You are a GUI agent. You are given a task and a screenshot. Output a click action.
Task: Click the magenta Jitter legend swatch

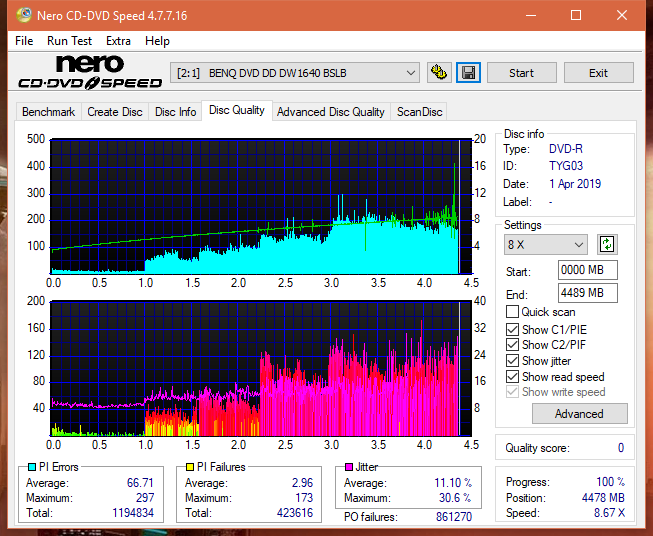(349, 467)
